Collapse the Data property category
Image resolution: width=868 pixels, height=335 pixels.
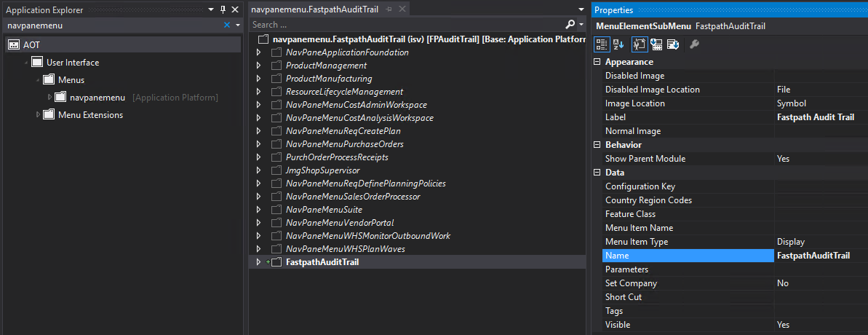(x=598, y=173)
